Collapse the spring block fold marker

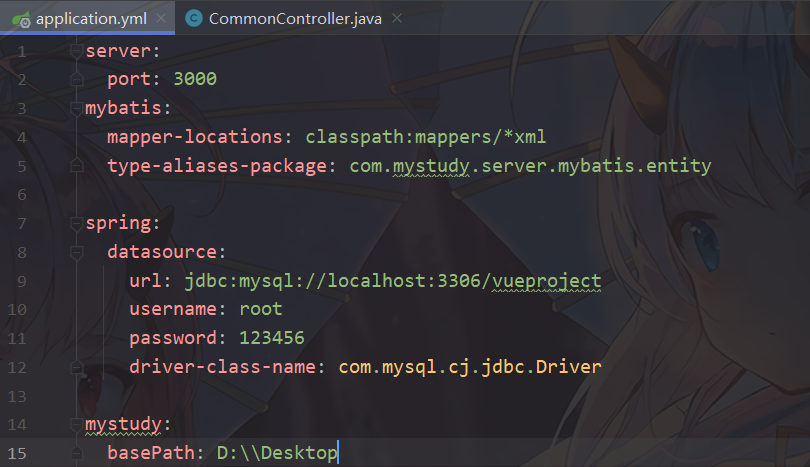75,223
